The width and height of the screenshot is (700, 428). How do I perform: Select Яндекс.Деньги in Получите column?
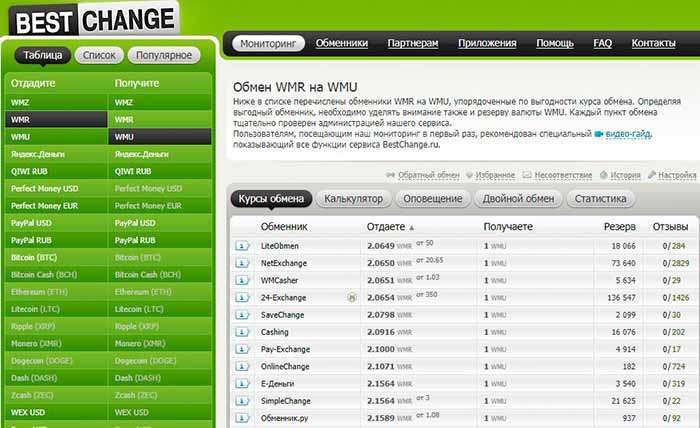pos(160,154)
